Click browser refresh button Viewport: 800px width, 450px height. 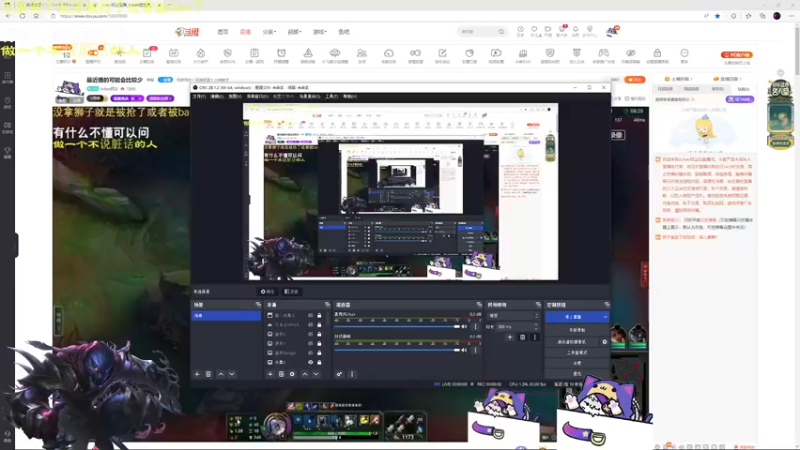[x=22, y=16]
